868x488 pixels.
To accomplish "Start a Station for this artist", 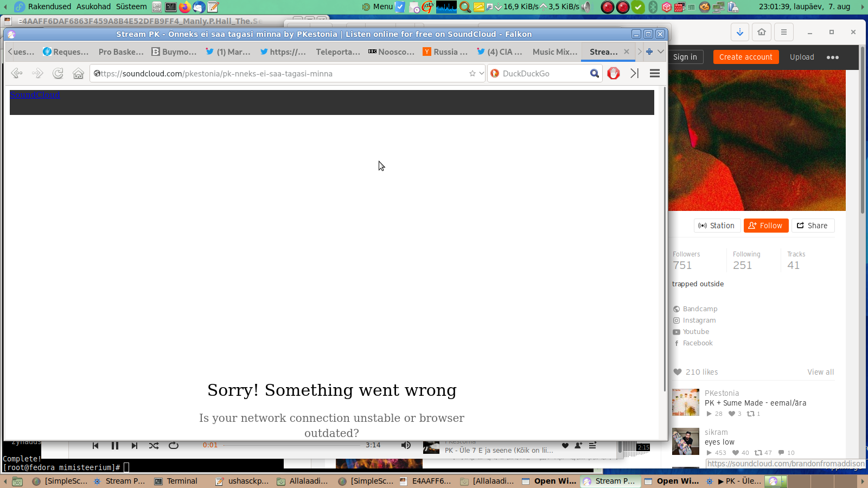I will pos(717,226).
